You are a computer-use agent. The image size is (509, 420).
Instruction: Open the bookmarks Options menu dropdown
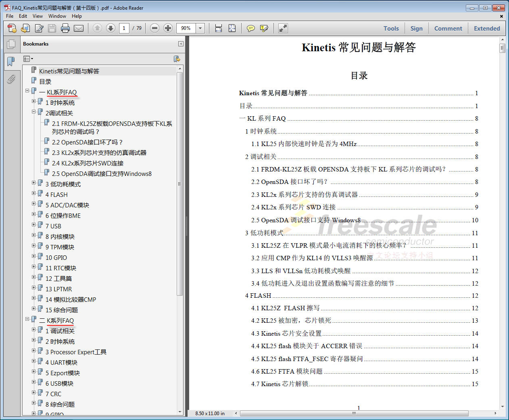[x=28, y=59]
